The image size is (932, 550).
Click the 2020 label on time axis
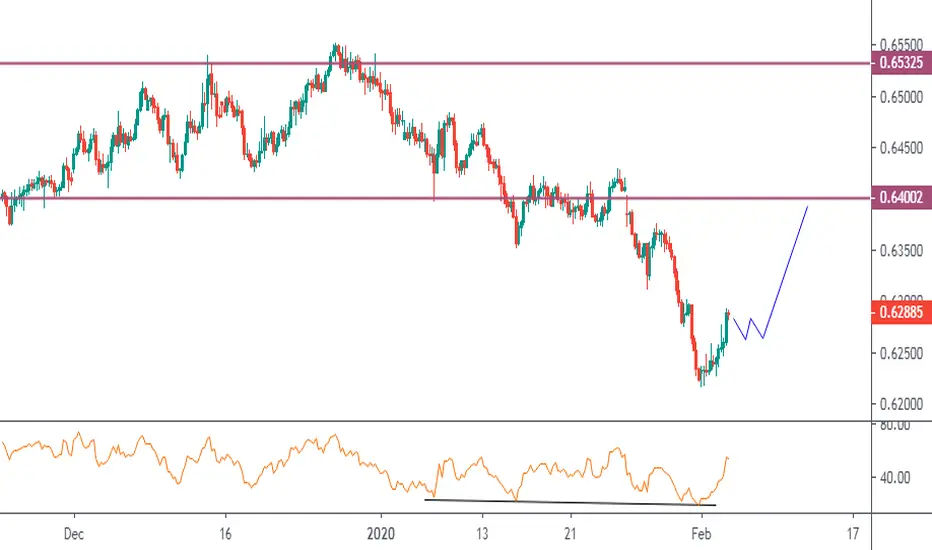coord(380,534)
